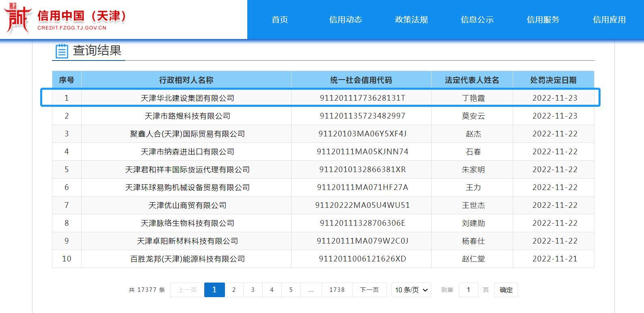
Task: Click legal representative 丁艳霞
Action: click(473, 98)
